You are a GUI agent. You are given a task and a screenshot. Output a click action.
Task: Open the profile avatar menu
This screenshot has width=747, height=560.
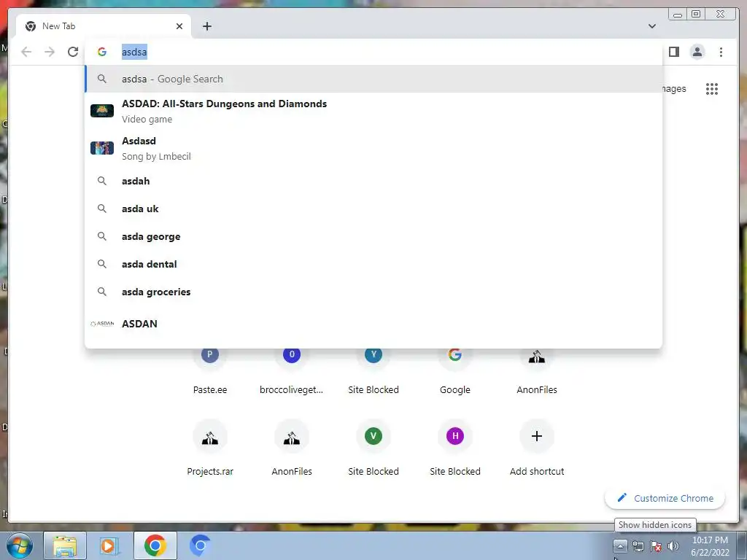[x=697, y=52]
